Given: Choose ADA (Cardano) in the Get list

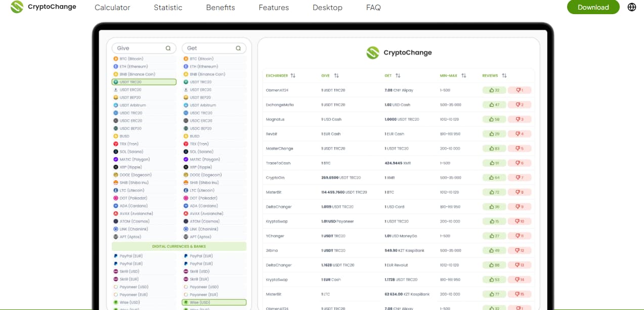Looking at the screenshot, I should click(214, 206).
